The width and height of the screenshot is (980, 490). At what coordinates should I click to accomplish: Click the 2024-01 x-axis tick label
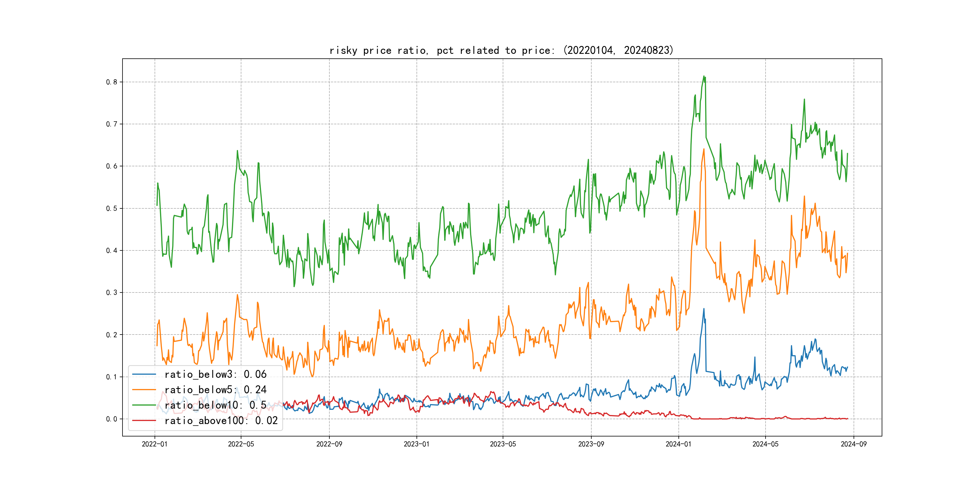(x=678, y=444)
